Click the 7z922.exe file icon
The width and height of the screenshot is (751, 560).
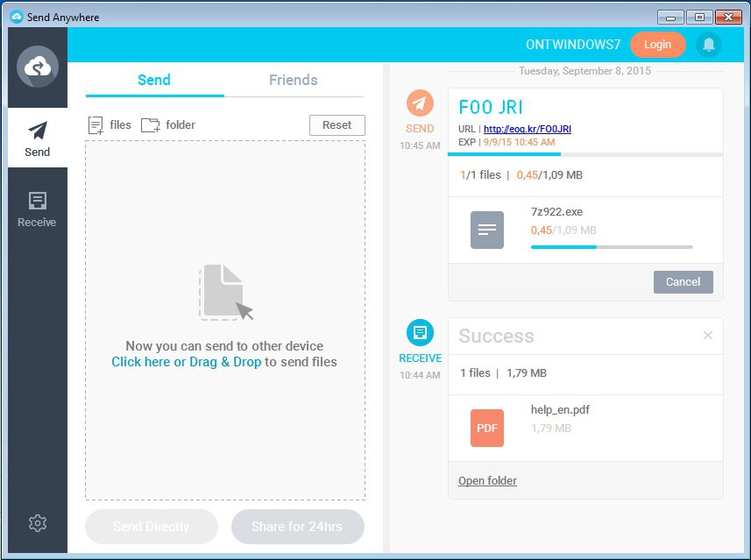click(x=487, y=230)
